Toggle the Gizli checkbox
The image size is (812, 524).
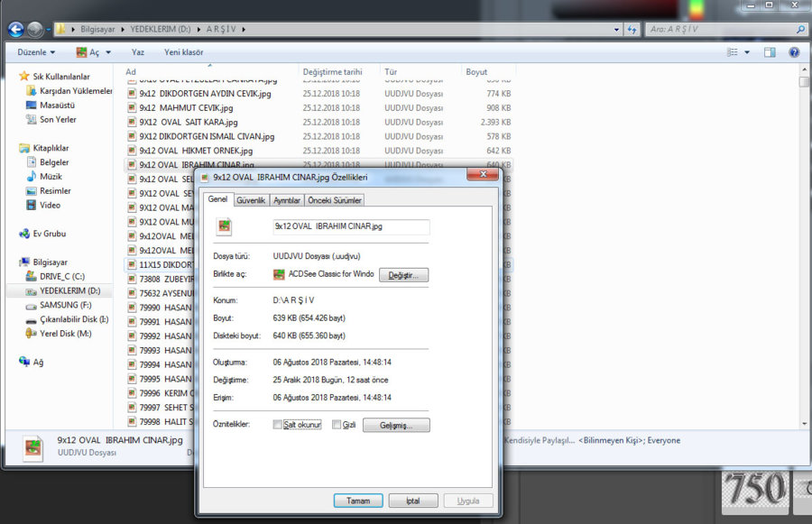pos(337,425)
